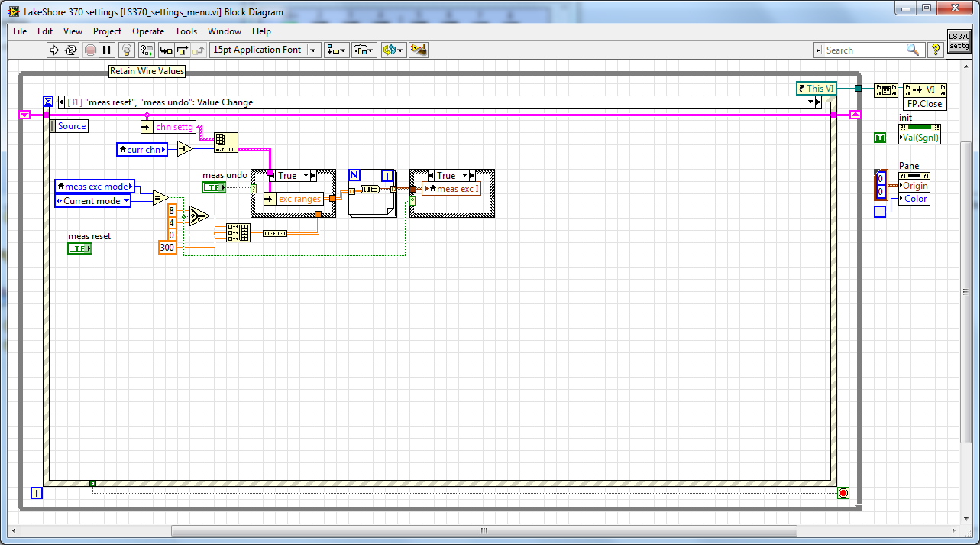This screenshot has height=545, width=980.
Task: Toggle Retain Wire Values button
Action: coord(147,50)
